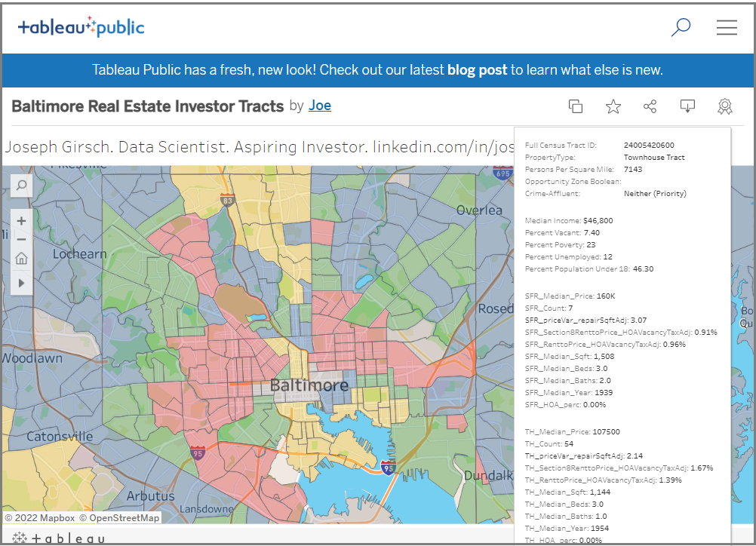The width and height of the screenshot is (756, 546).
Task: Open the 'blog post' link in banner
Action: [x=477, y=70]
